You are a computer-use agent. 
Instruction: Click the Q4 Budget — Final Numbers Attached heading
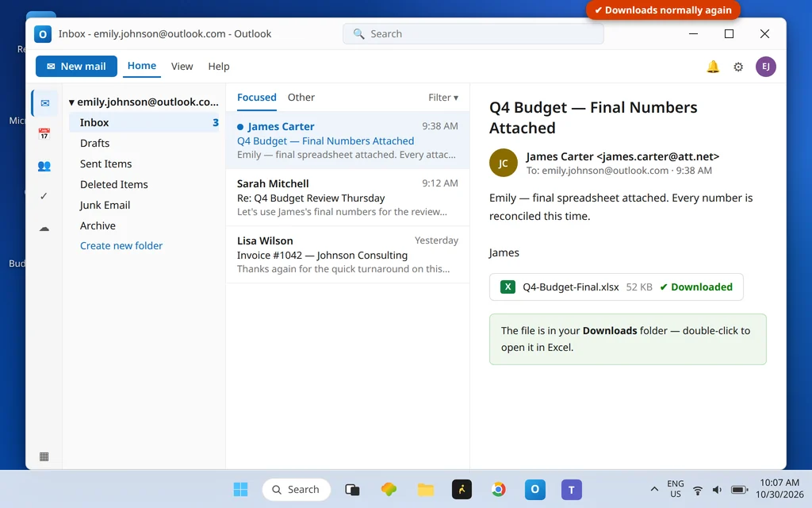(x=593, y=117)
